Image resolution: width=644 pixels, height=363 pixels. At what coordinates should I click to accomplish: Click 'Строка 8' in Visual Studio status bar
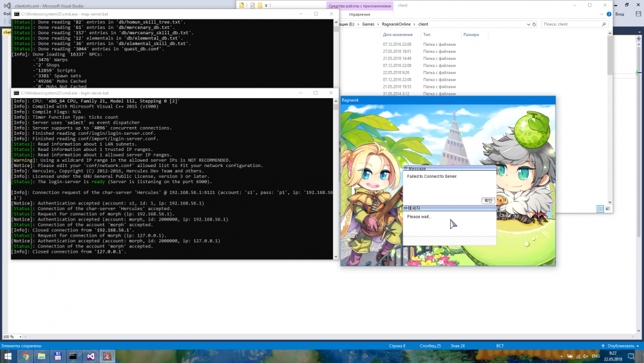coord(397,346)
